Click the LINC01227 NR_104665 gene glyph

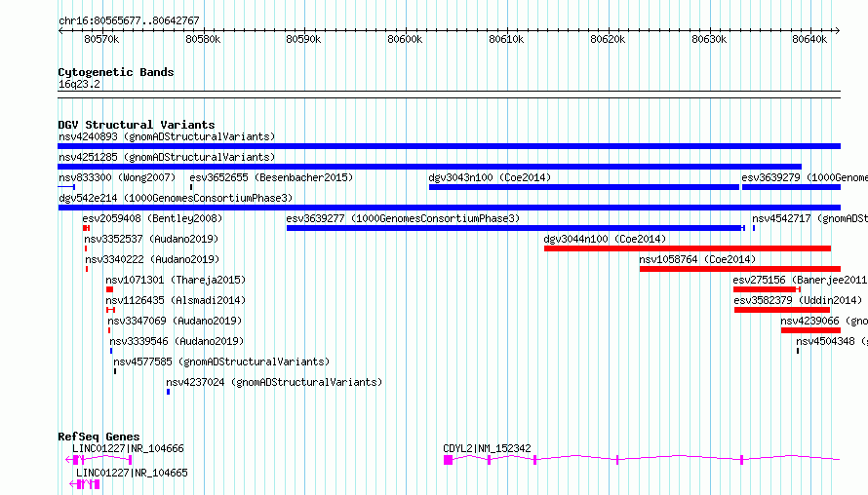pyautogui.click(x=85, y=484)
